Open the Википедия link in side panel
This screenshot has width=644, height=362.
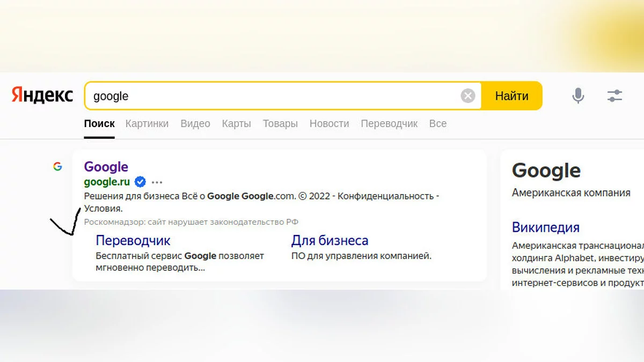click(x=546, y=227)
